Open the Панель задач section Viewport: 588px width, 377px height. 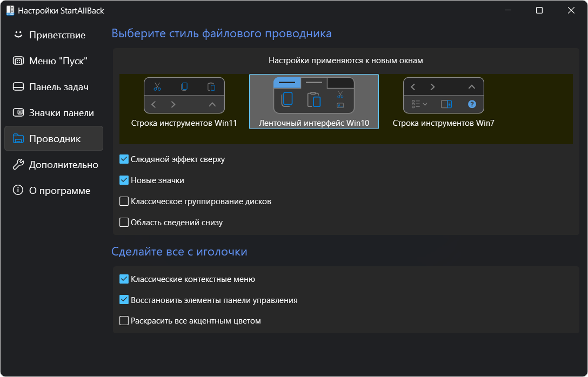(54, 86)
